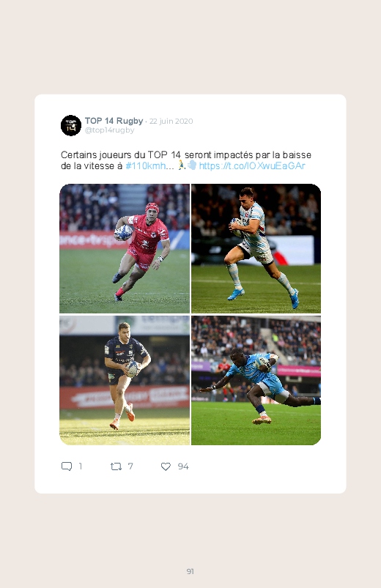381x588 pixels.
Task: Click the TOP 14 Rugby profile avatar
Action: [71, 125]
